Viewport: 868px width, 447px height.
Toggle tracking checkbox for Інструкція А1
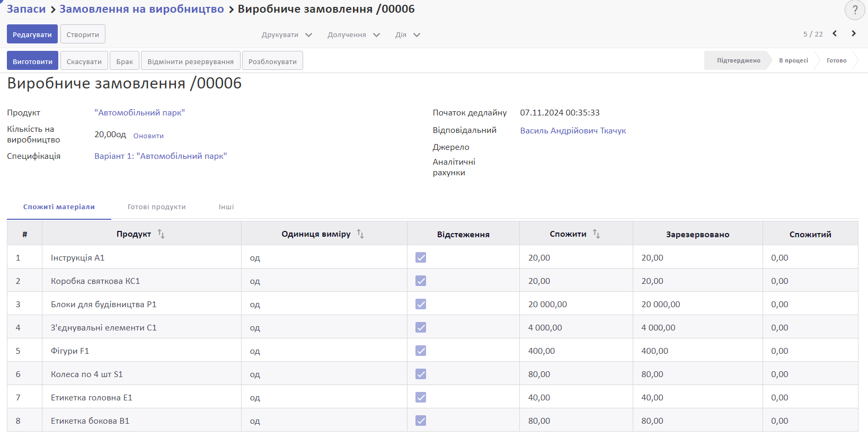pyautogui.click(x=421, y=257)
